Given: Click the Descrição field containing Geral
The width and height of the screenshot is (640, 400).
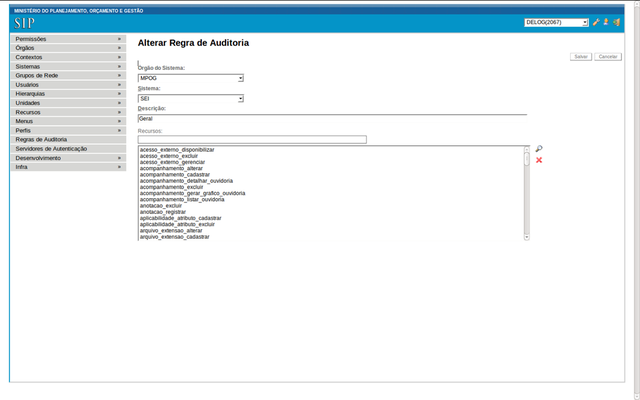Looking at the screenshot, I should pyautogui.click(x=331, y=118).
